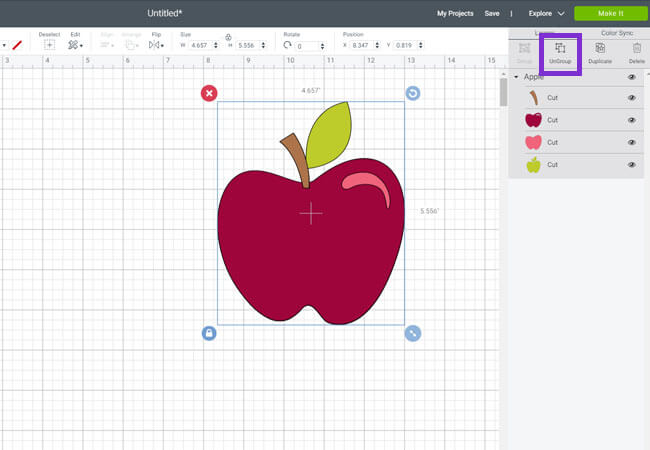Click the Apple group name in Layers
Viewport: 650px width, 450px height.
pyautogui.click(x=534, y=77)
